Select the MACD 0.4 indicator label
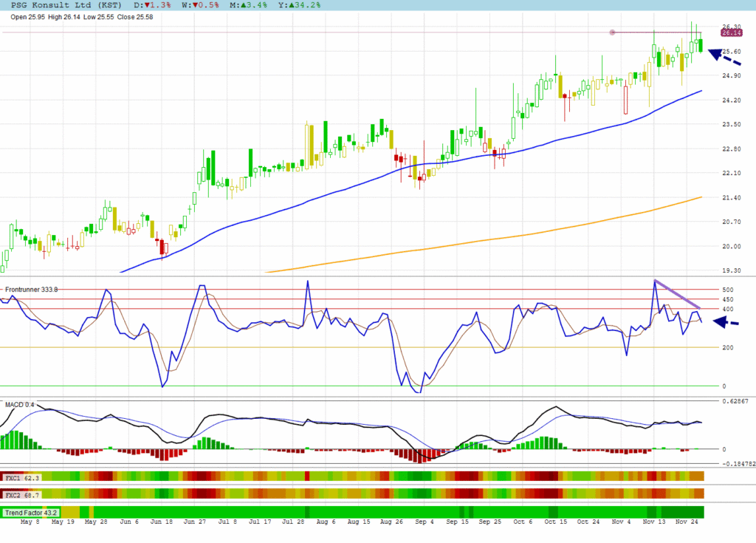 [x=18, y=404]
